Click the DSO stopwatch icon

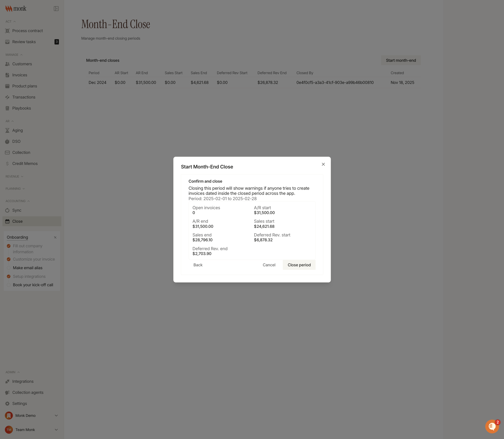point(7,141)
